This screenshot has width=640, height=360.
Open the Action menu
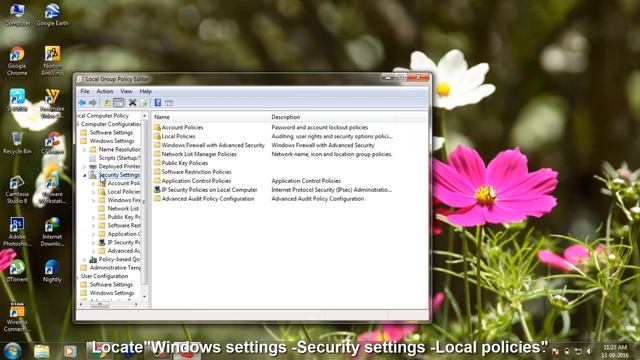point(104,91)
